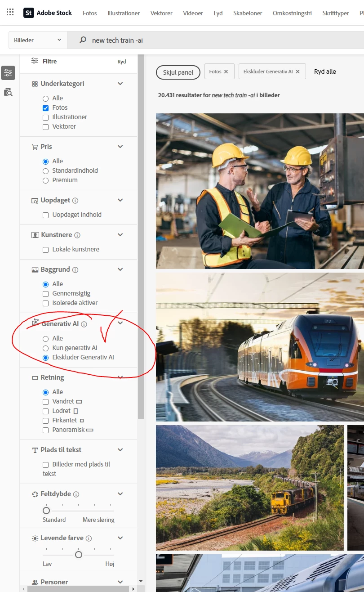Collapse the Baggrund section
Screen dimensions: 364x592
point(120,269)
